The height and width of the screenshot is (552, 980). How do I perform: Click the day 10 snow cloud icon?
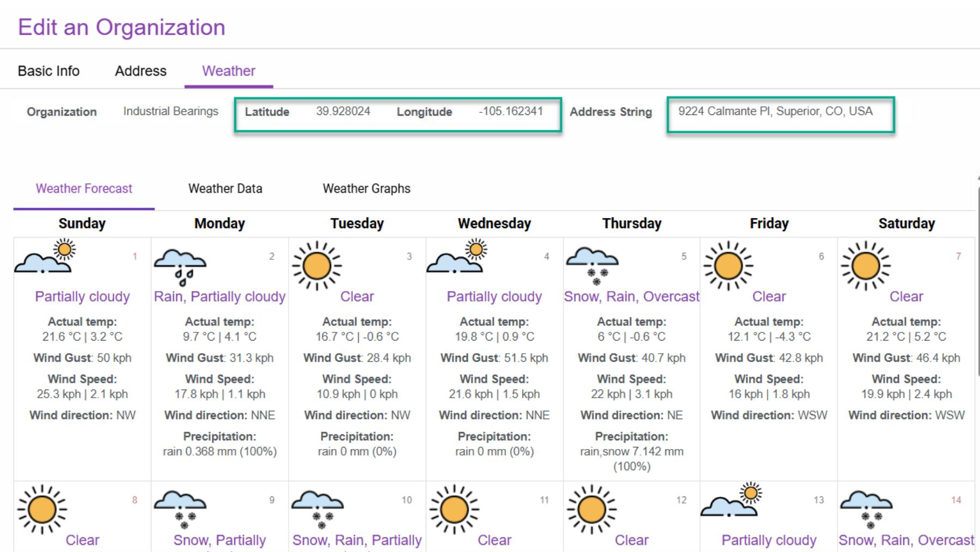317,510
